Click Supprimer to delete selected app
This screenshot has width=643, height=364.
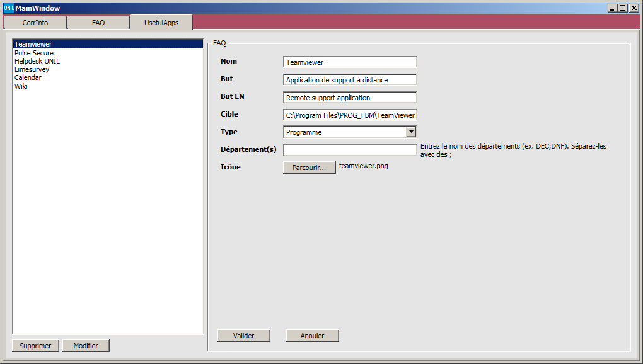click(36, 346)
